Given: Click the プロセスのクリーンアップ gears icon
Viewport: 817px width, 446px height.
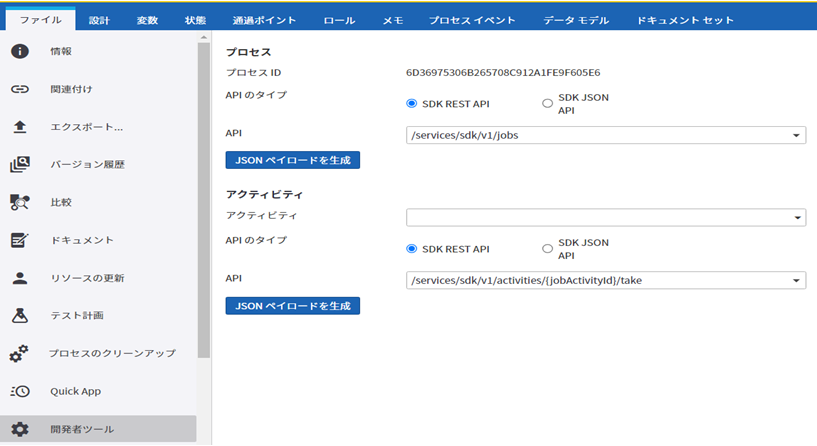Looking at the screenshot, I should (x=20, y=353).
